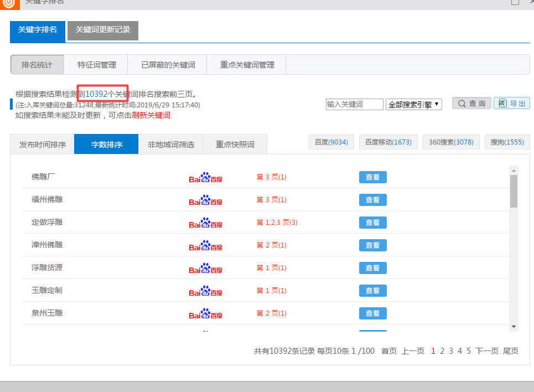This screenshot has width=534, height=392.
Task: Click the 导出 export button
Action: click(512, 104)
